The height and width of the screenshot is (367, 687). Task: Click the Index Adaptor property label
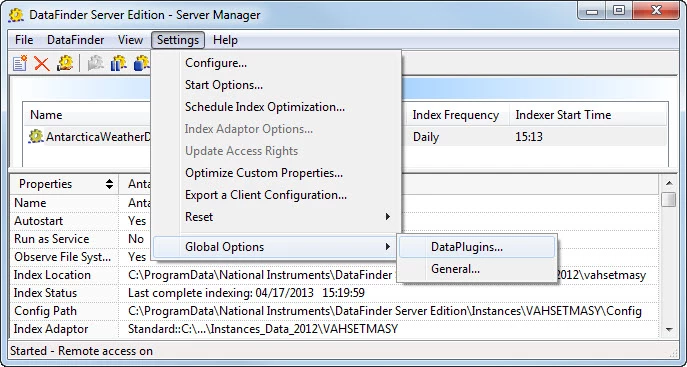coord(51,329)
